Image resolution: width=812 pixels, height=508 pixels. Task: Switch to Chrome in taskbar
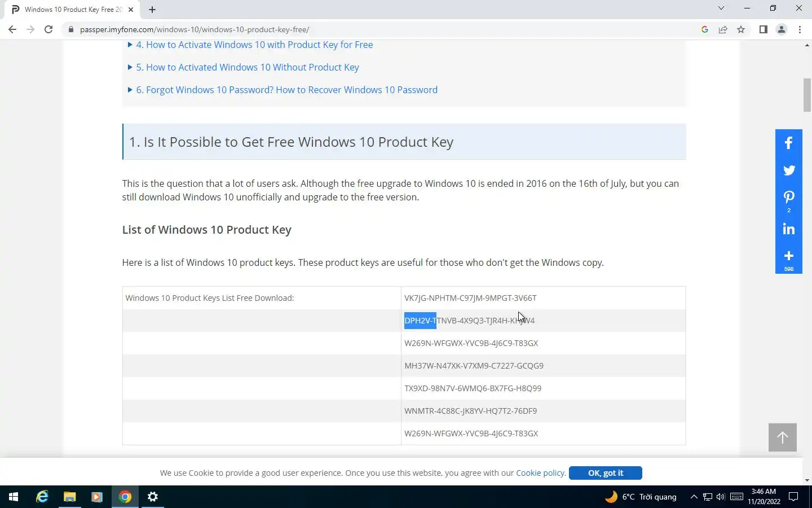click(125, 497)
